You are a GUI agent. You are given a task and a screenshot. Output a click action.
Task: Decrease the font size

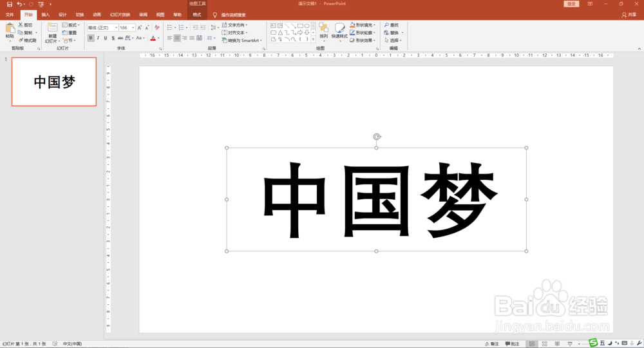pos(147,28)
